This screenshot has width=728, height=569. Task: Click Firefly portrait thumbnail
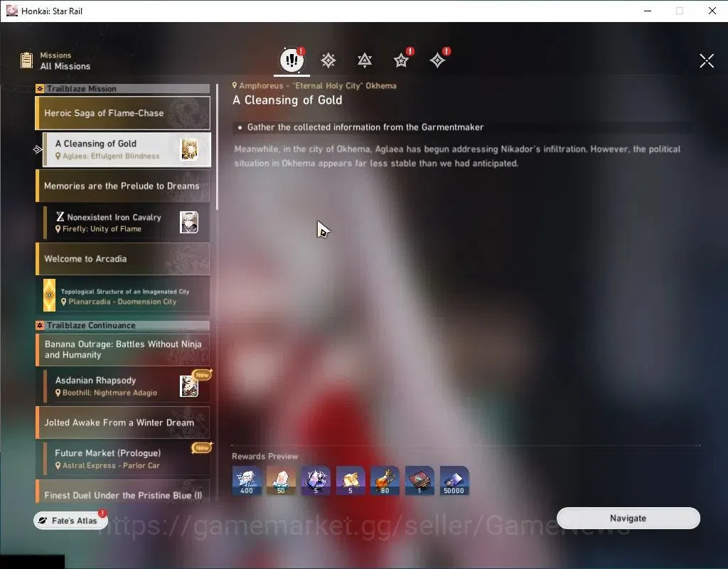click(x=189, y=222)
